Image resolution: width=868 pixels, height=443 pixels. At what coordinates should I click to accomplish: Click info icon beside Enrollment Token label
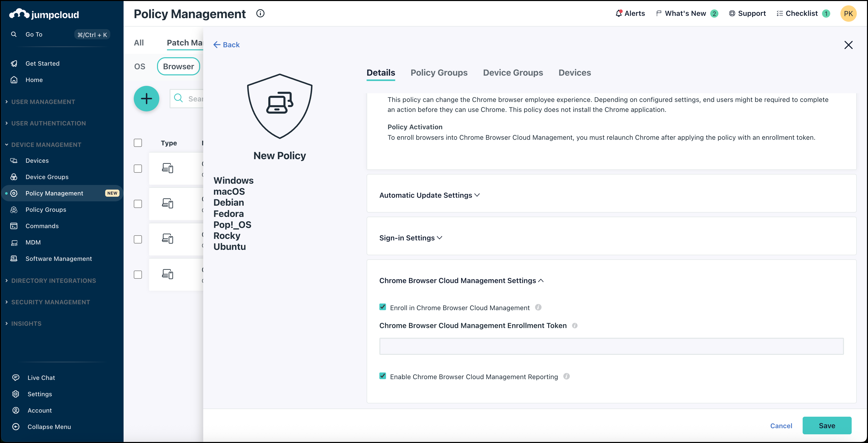pyautogui.click(x=575, y=326)
